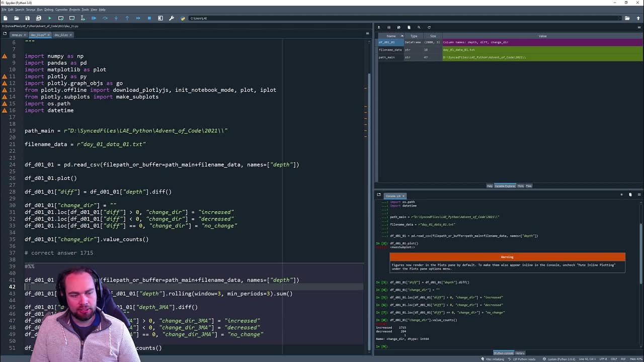Refresh the variable list
The image size is (644, 362).
click(429, 27)
